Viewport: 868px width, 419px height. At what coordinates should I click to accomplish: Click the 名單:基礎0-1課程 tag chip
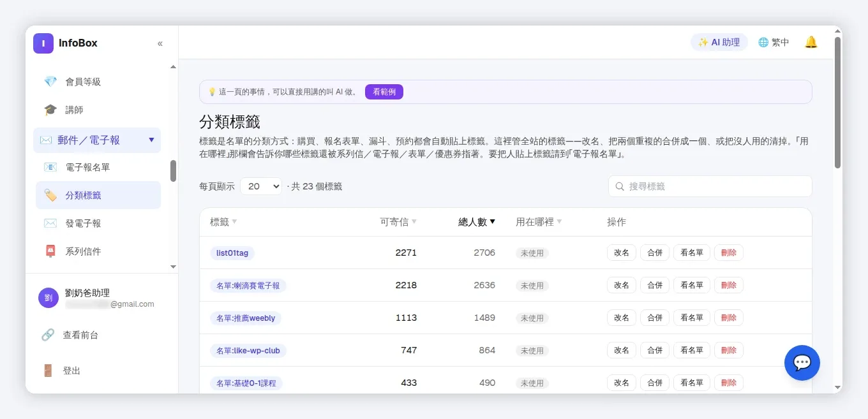[246, 383]
